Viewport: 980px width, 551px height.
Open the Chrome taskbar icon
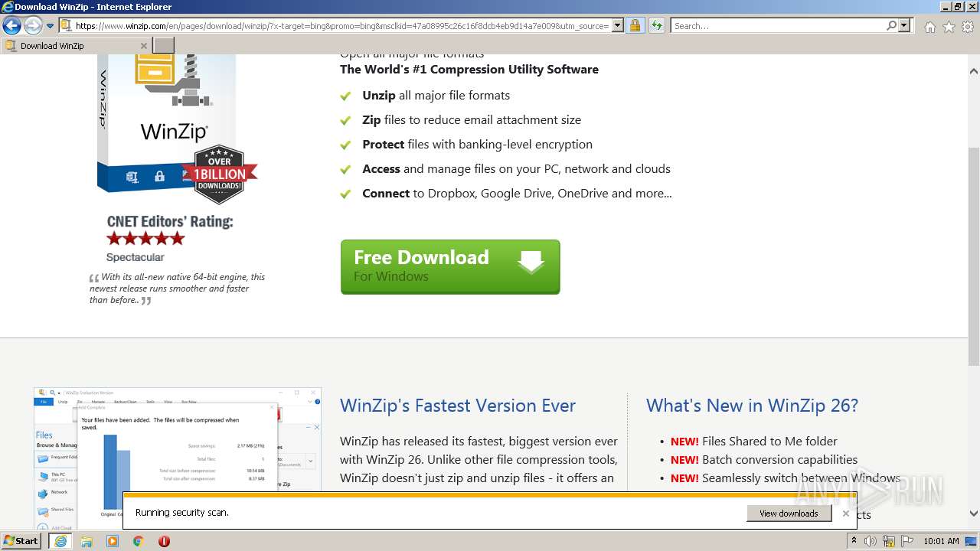point(139,541)
